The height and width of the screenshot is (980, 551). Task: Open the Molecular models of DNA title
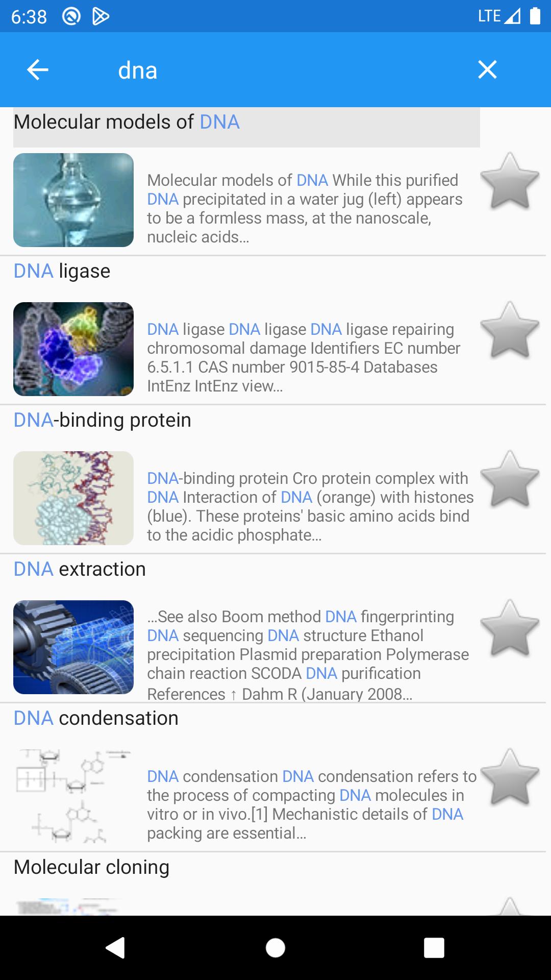tap(127, 122)
